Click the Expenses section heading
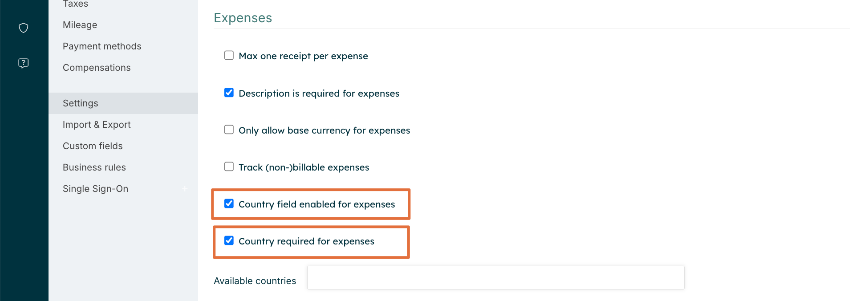 pos(243,18)
